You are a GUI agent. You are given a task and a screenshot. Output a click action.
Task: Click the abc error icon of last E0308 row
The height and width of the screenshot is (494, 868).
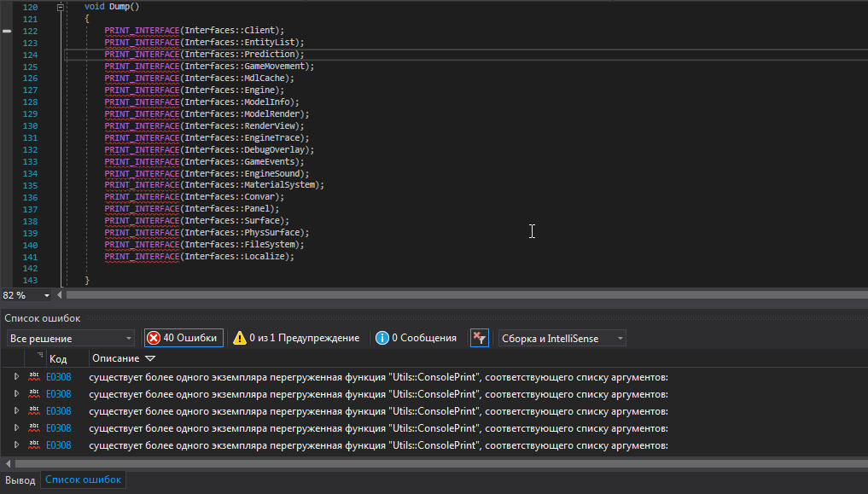coord(34,445)
